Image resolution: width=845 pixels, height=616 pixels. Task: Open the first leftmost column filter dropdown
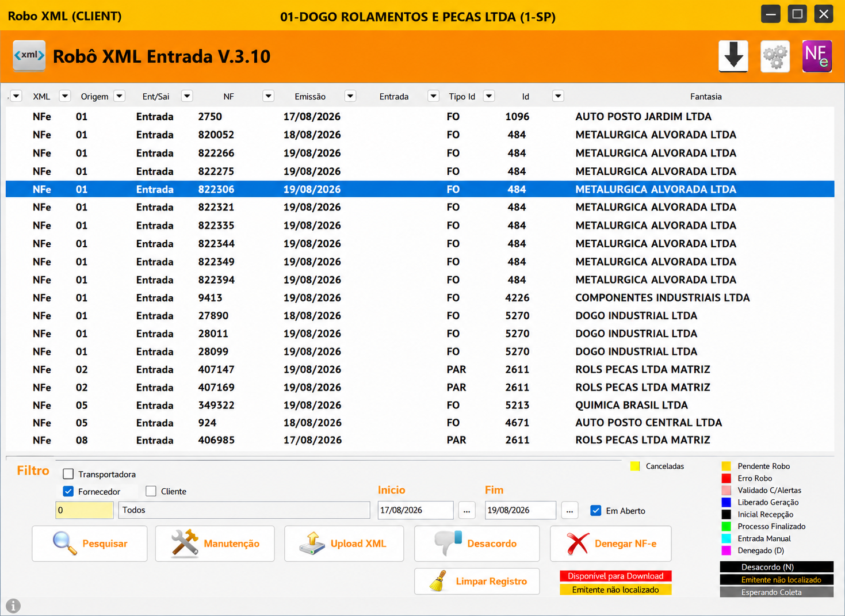click(x=16, y=96)
